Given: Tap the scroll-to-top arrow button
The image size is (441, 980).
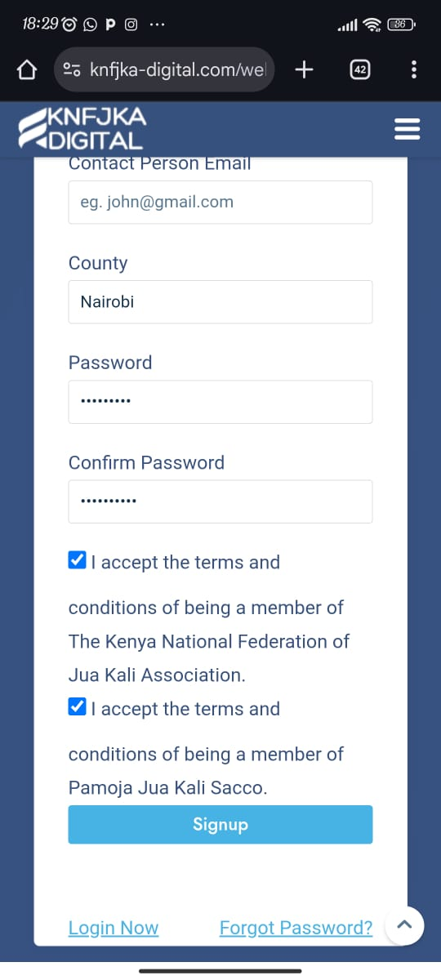Looking at the screenshot, I should point(403,925).
